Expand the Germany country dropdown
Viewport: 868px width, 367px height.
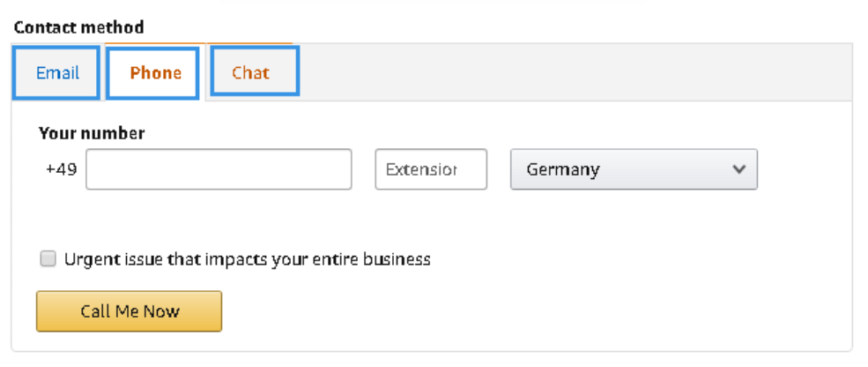pyautogui.click(x=633, y=169)
